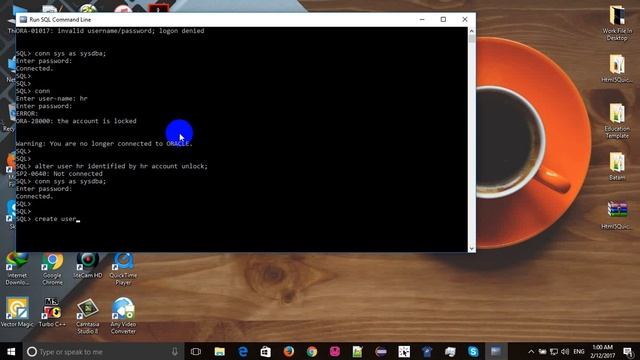
Task: Open network status in system tray
Action: pyautogui.click(x=554, y=351)
